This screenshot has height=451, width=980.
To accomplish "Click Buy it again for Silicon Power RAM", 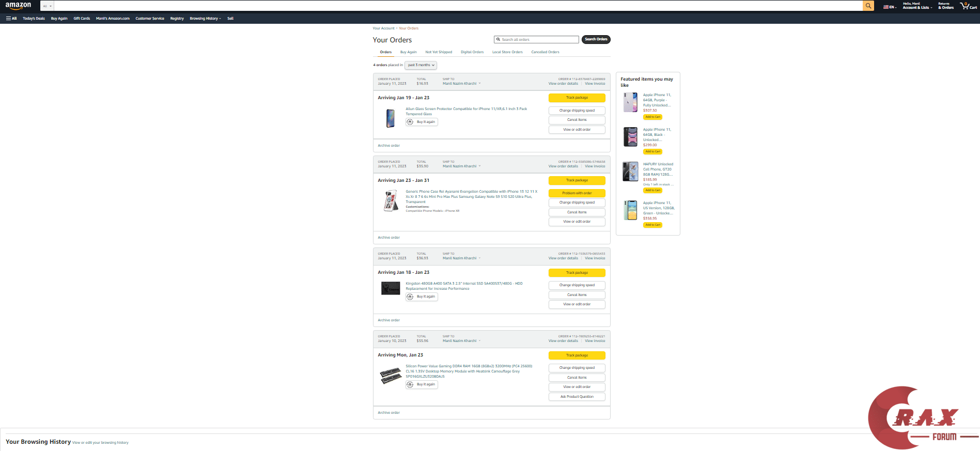I will [x=422, y=384].
